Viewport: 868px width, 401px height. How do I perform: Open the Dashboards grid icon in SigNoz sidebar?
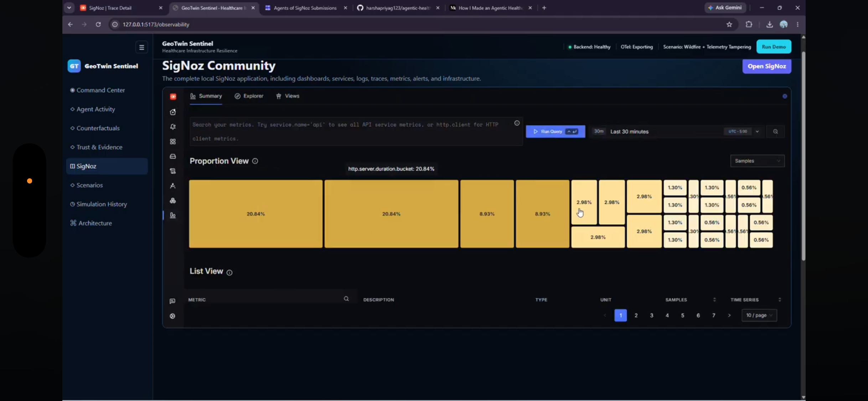click(x=173, y=142)
